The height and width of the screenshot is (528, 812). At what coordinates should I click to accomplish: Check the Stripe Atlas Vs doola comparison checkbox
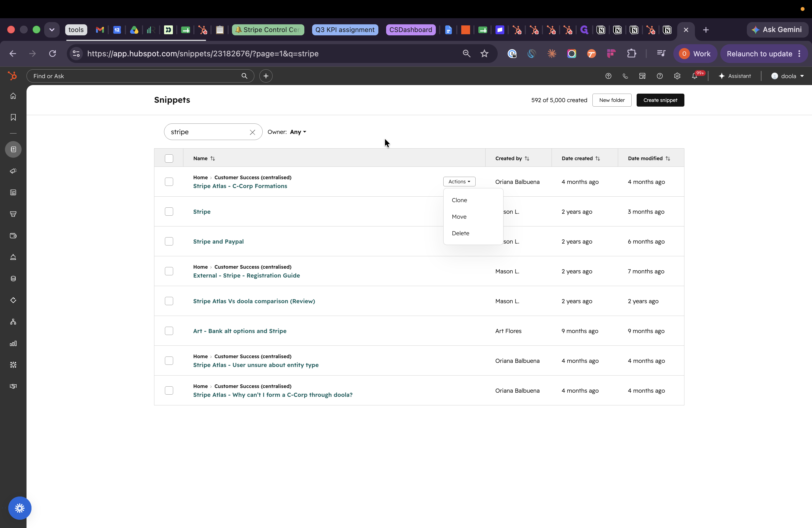(169, 301)
